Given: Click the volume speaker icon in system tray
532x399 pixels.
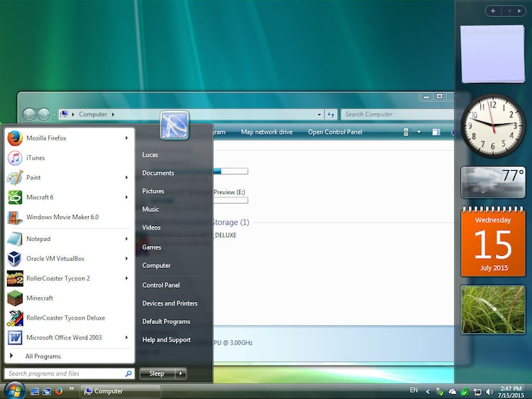Looking at the screenshot, I should pos(488,391).
